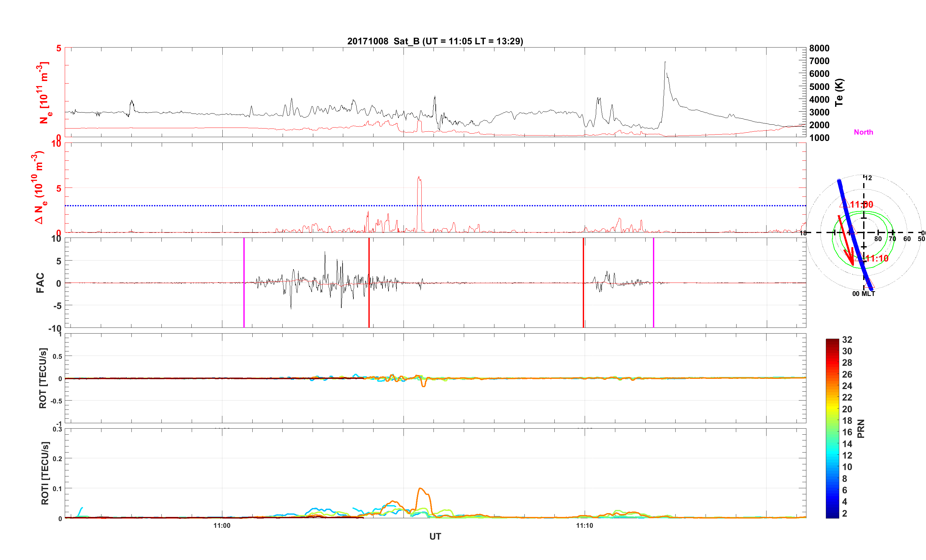Click the magenta North label

point(863,132)
